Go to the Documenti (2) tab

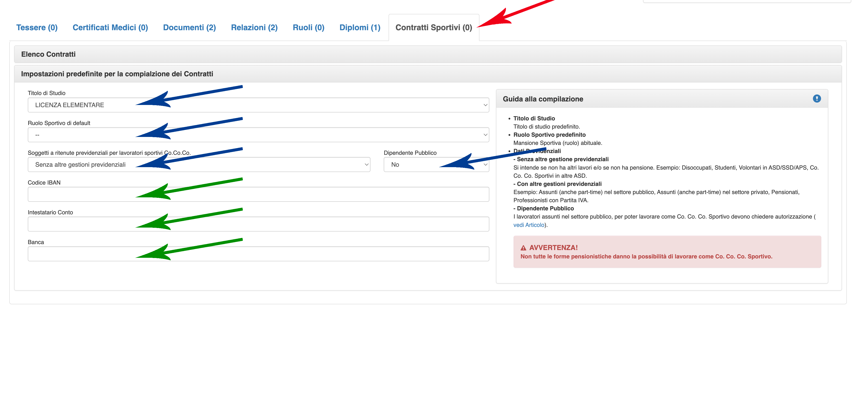tap(189, 27)
